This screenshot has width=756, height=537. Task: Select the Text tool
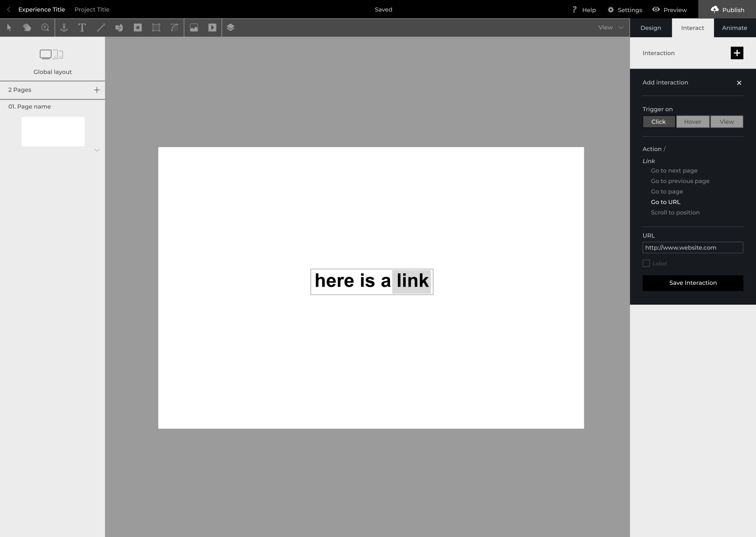click(x=82, y=27)
